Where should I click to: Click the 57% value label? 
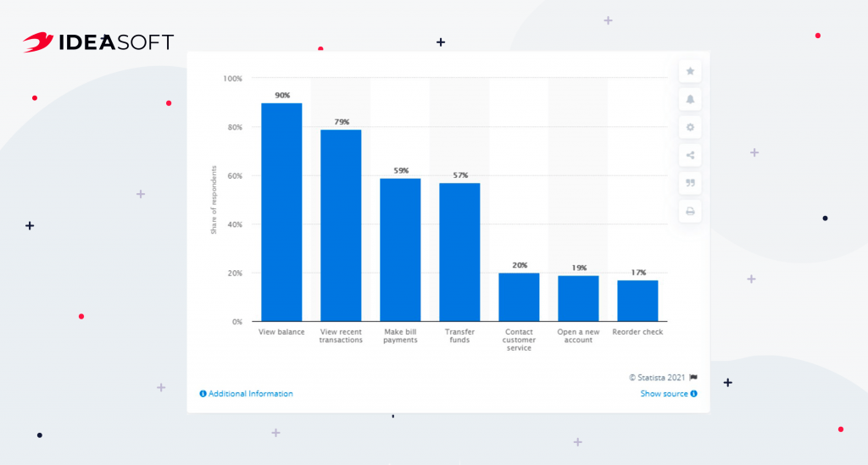(460, 174)
